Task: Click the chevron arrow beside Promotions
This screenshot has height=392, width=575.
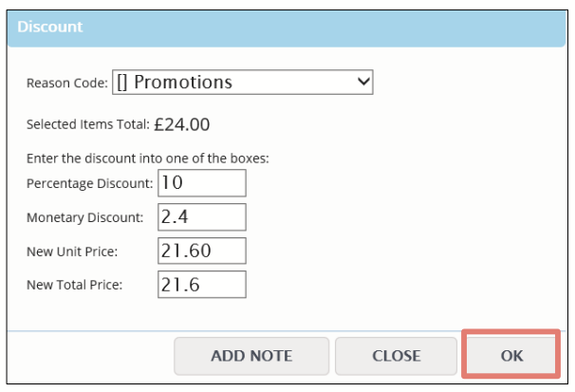Action: tap(363, 81)
